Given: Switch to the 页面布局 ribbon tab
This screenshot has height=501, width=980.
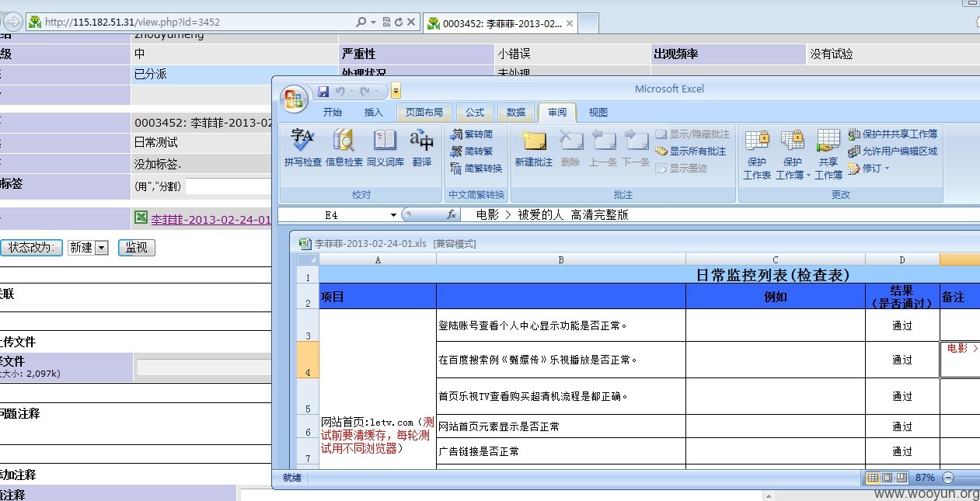Looking at the screenshot, I should point(424,113).
